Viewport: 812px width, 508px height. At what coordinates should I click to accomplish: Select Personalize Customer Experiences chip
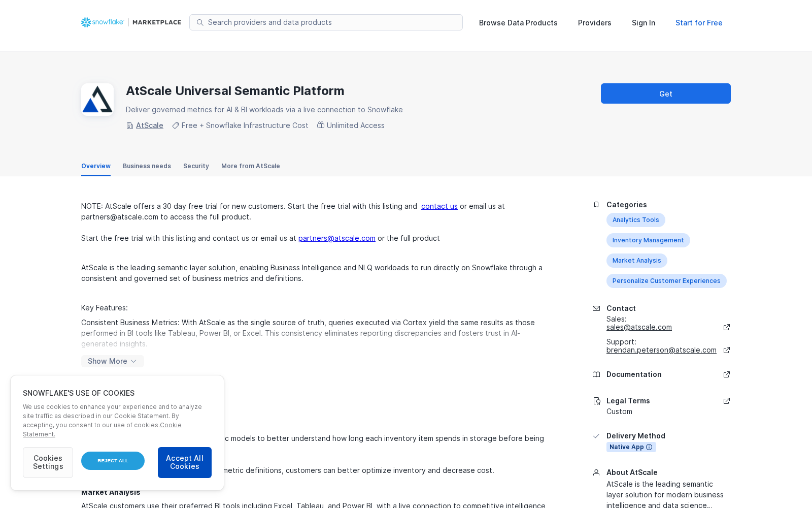pyautogui.click(x=666, y=281)
